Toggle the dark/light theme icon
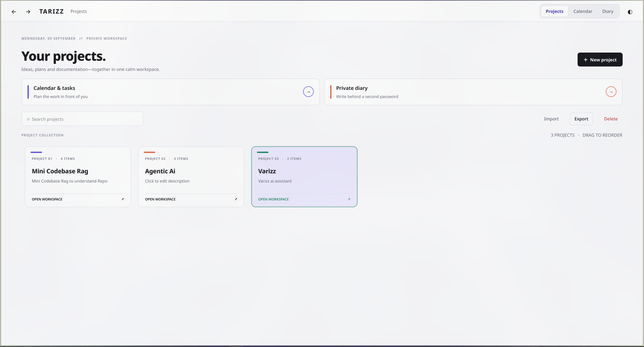The image size is (644, 347). (630, 12)
